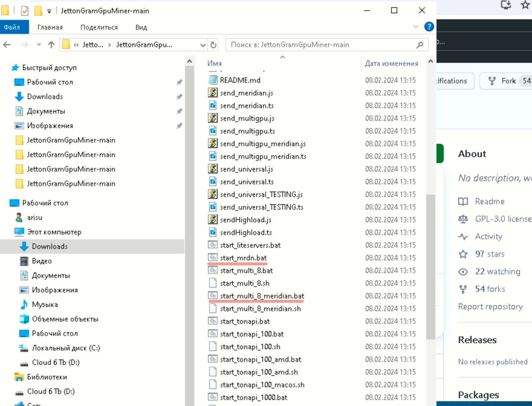Image resolution: width=532 pixels, height=406 pixels.
Task: Sort by the Имя column header
Action: point(215,63)
